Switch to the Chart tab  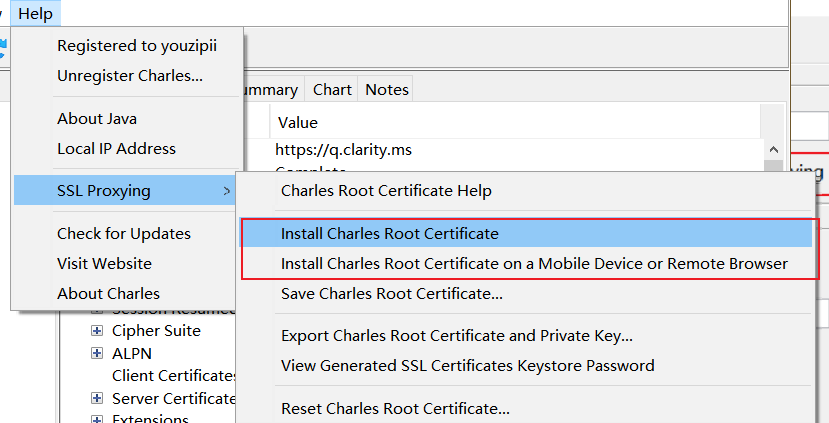[x=332, y=89]
